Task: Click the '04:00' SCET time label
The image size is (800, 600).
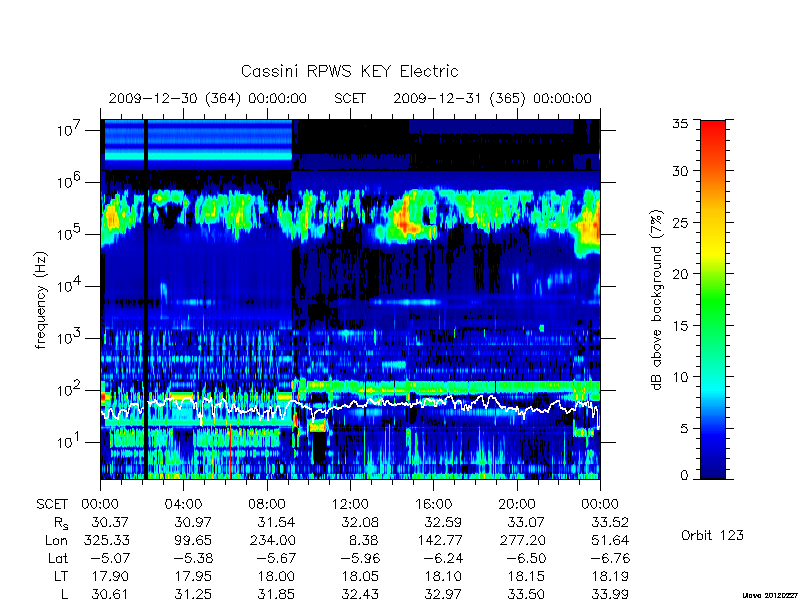Action: pyautogui.click(x=183, y=505)
